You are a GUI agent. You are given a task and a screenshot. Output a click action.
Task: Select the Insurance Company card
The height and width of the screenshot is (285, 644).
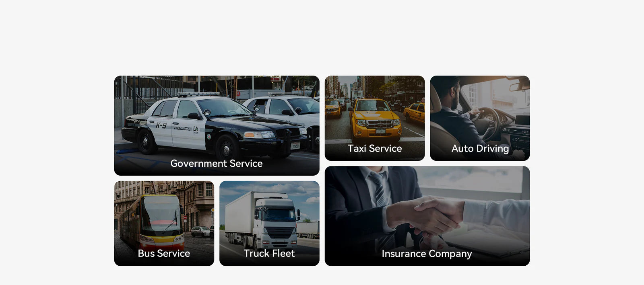pyautogui.click(x=427, y=216)
